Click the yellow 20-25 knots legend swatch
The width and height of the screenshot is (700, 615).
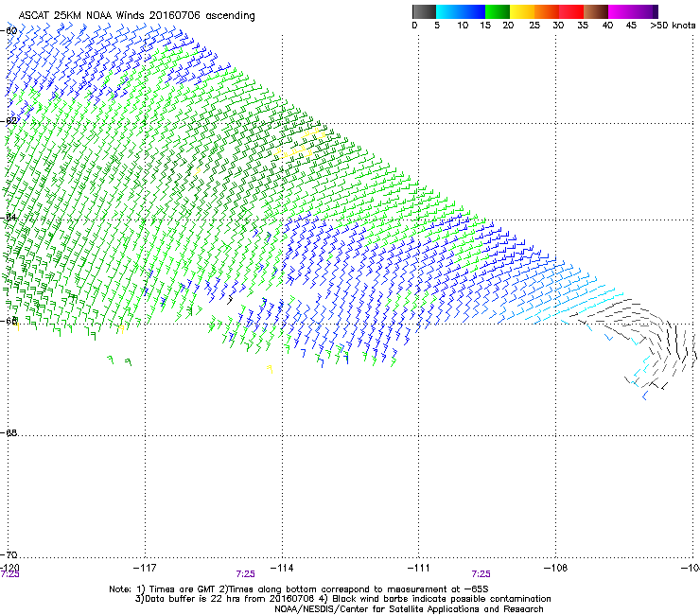pyautogui.click(x=522, y=11)
